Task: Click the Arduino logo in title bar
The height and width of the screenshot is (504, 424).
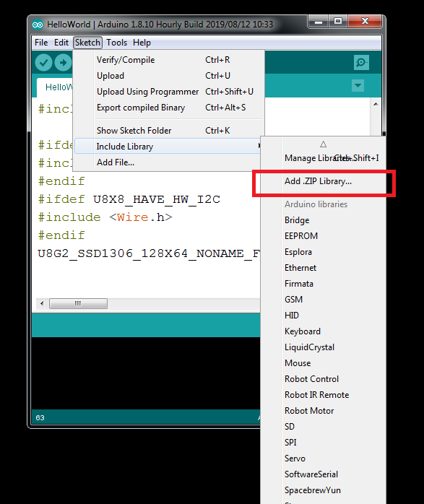Action: click(x=38, y=25)
